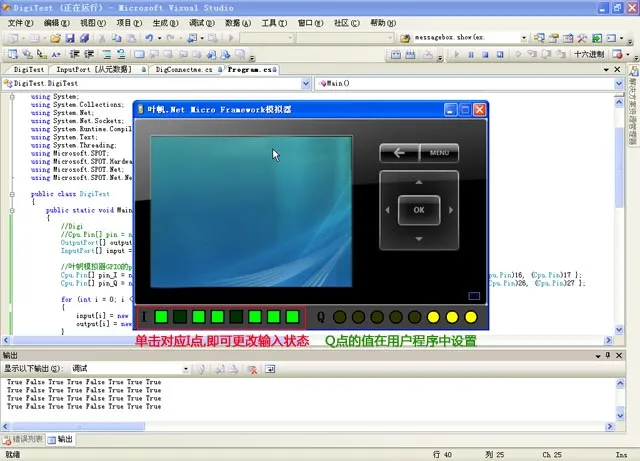This screenshot has height=461, width=640.
Task: Click the Undo arrow icon
Action: pos(149,38)
